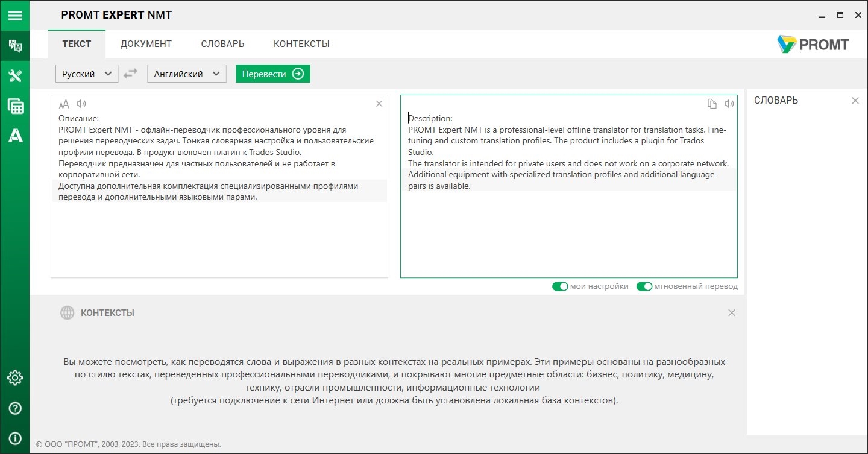Open the help question mark icon
The width and height of the screenshot is (868, 454).
(x=14, y=408)
